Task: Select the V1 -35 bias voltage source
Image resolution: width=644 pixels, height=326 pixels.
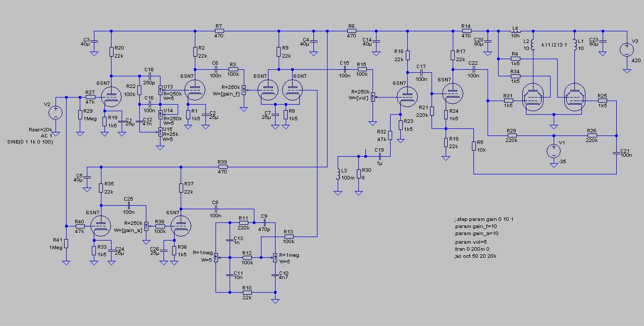Action: point(554,151)
